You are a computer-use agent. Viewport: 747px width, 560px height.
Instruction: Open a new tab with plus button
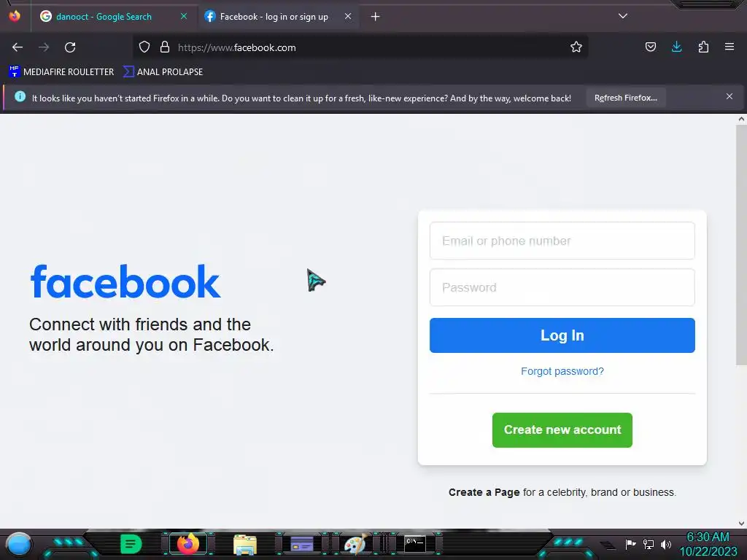pos(376,17)
